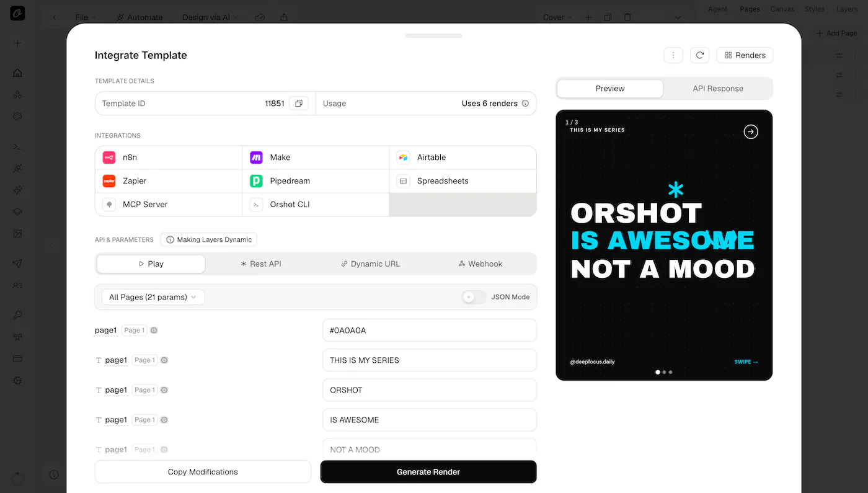The height and width of the screenshot is (493, 868).
Task: Select the Make integration
Action: (x=316, y=158)
